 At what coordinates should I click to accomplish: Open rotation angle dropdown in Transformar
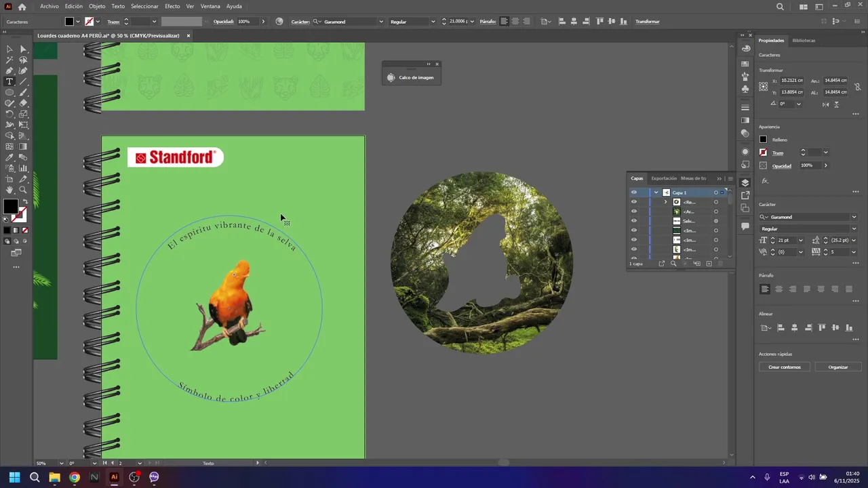click(x=799, y=104)
